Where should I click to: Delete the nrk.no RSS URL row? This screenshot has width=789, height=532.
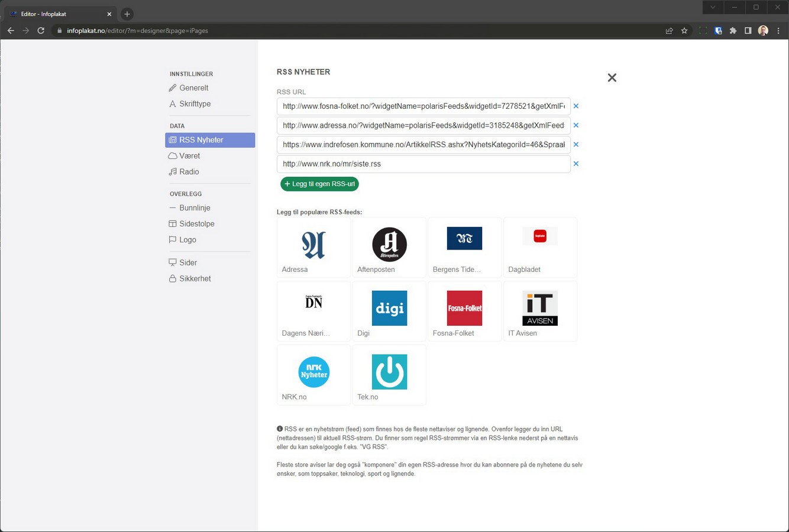point(576,164)
